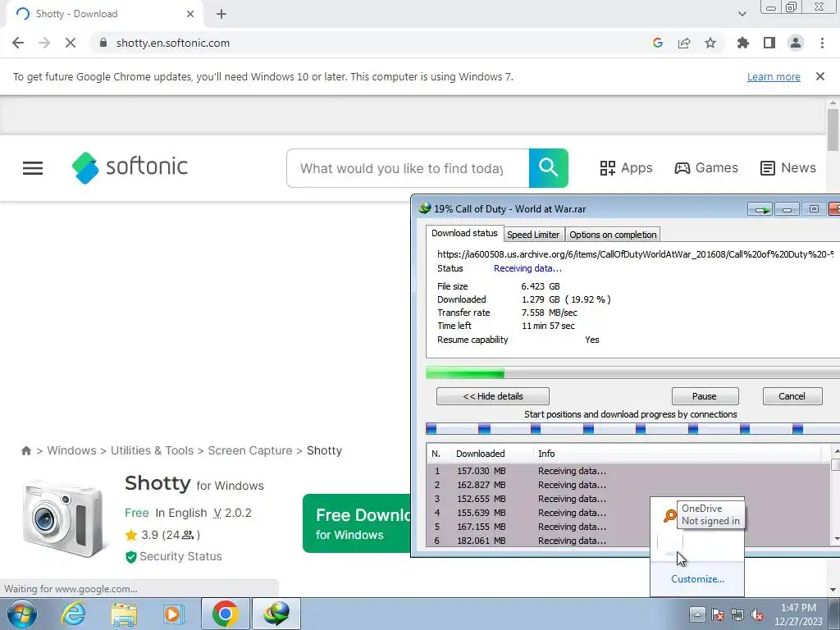Select connection row 3 with 152.655 MB
This screenshot has height=630, width=840.
pos(629,499)
